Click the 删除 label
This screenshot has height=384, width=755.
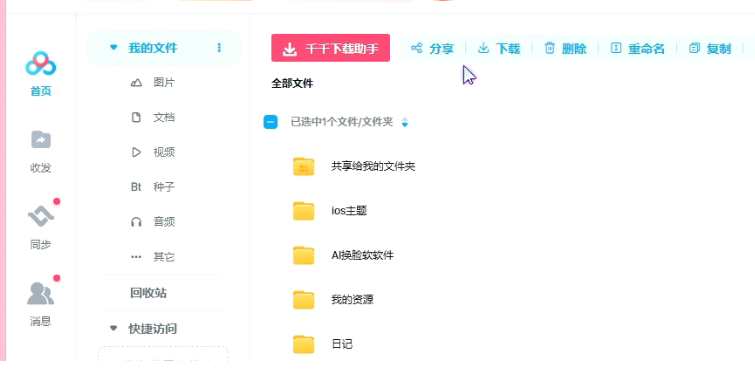[x=574, y=48]
